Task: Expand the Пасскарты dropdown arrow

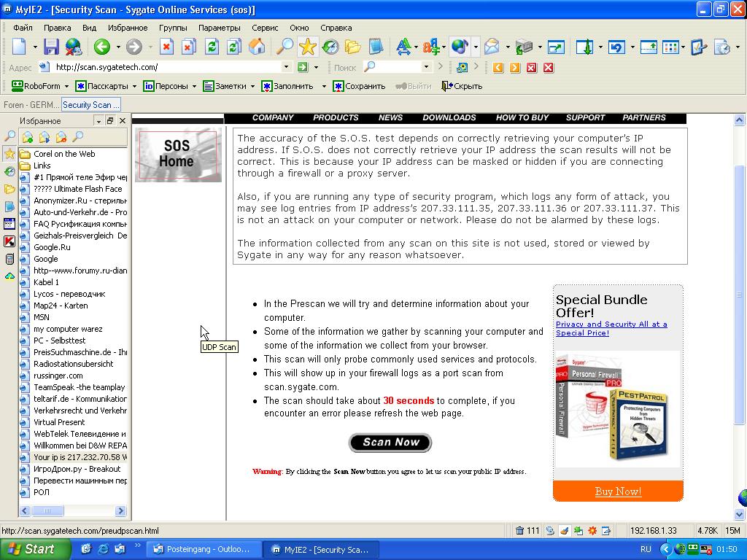Action: (134, 87)
